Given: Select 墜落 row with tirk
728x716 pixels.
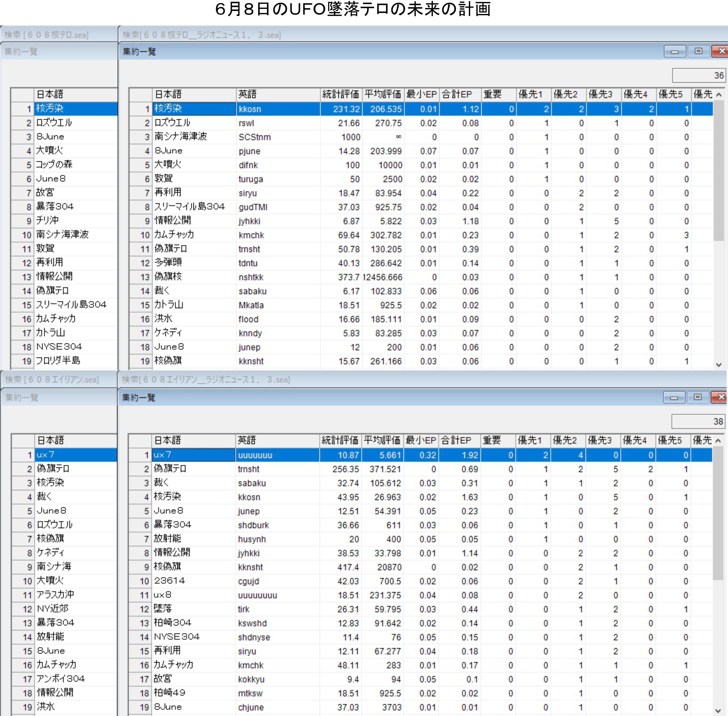Looking at the screenshot, I should tap(420, 609).
